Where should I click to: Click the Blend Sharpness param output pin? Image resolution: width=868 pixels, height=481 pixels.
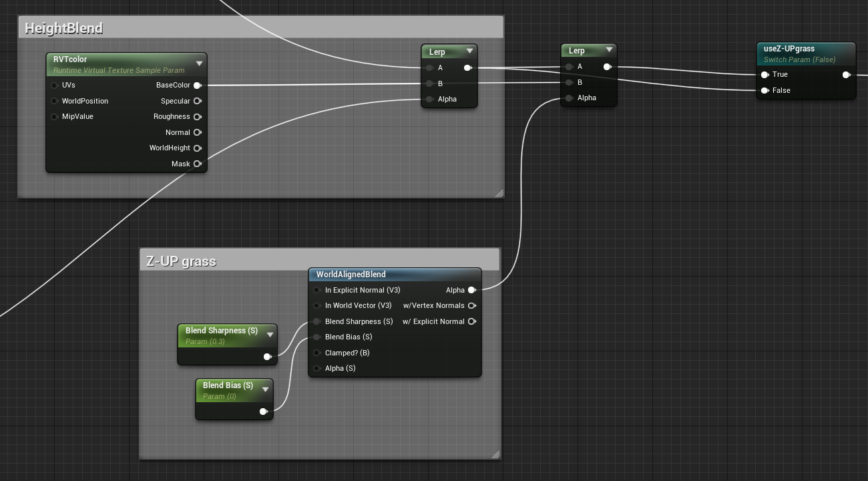(x=267, y=357)
